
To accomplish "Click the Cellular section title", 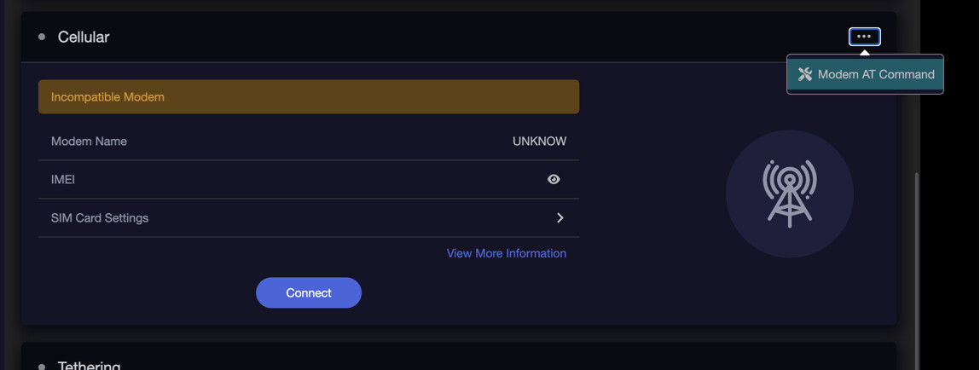I will pos(84,37).
